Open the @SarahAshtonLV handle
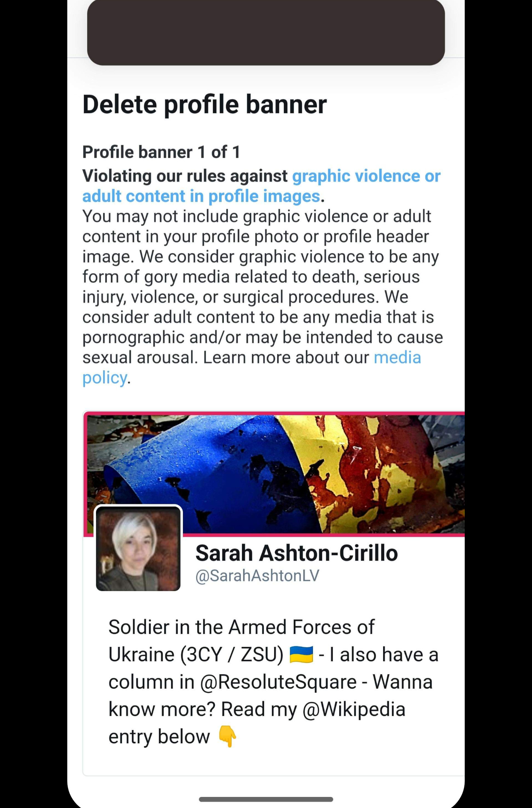This screenshot has height=808, width=532. pyautogui.click(x=257, y=576)
